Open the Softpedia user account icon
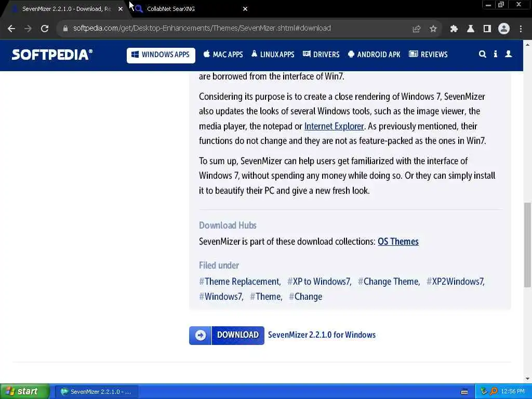Screen dimensions: 532x399 pos(508,54)
